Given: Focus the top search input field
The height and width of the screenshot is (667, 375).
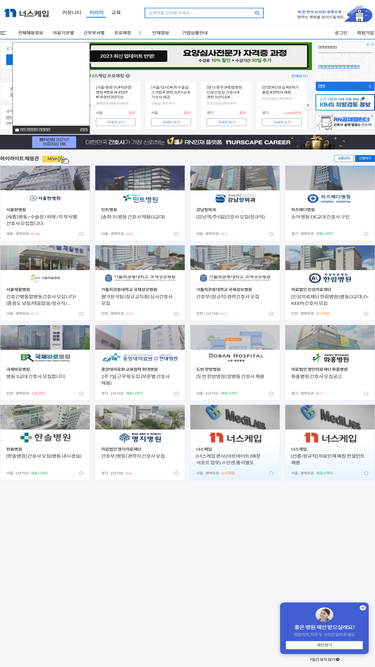Looking at the screenshot, I should (199, 13).
